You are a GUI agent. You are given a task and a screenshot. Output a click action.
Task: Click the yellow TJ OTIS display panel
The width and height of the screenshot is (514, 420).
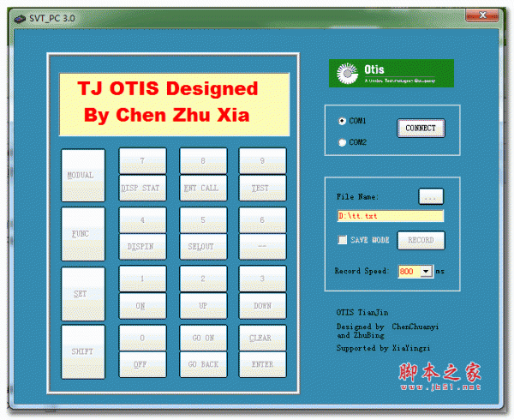point(174,105)
